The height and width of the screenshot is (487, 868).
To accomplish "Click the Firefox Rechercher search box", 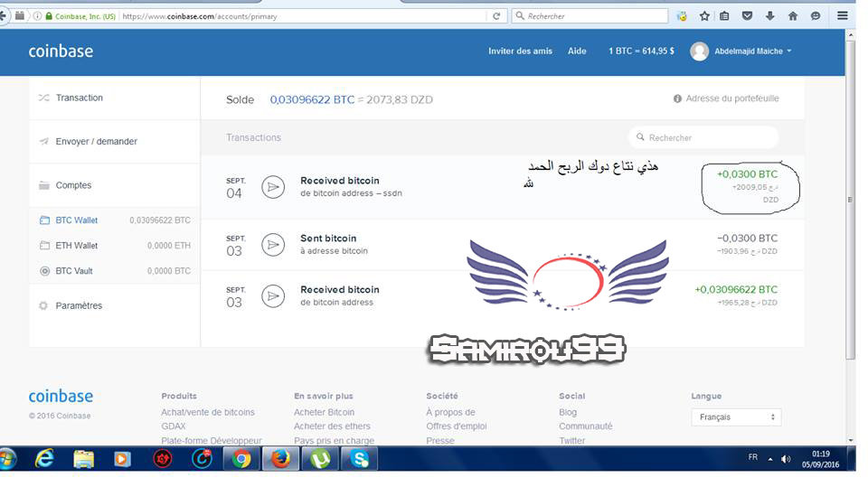I will click(x=590, y=16).
